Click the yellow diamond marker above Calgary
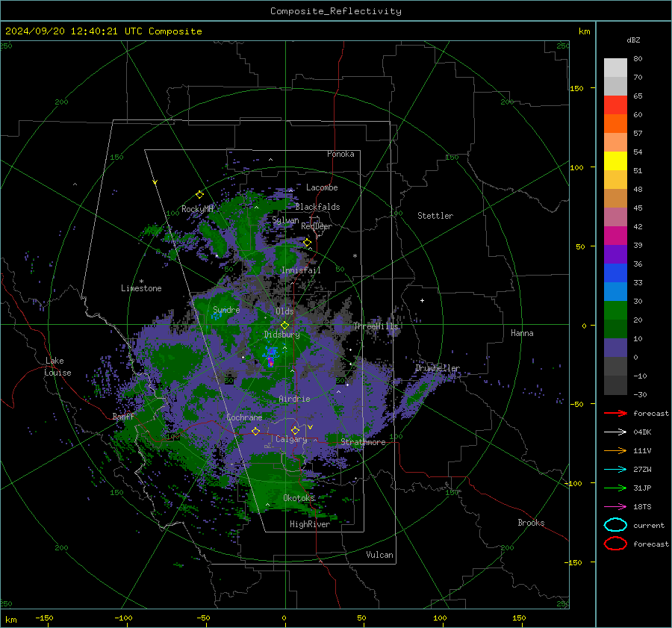 pos(295,430)
